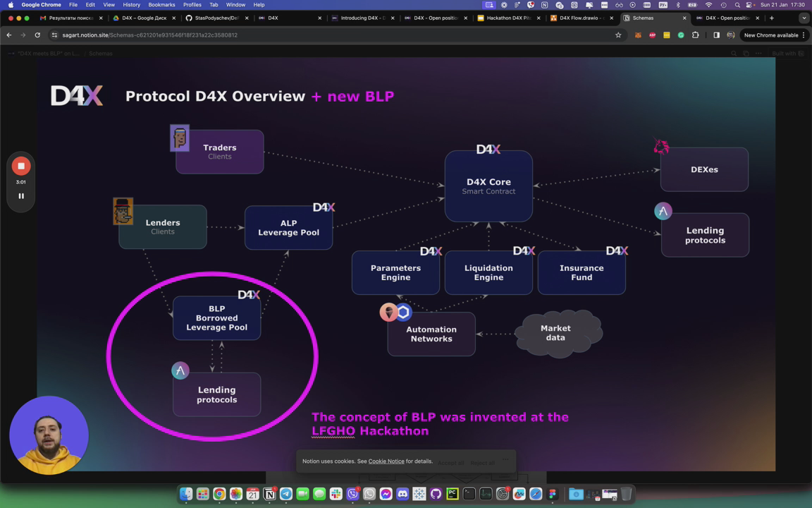Switch to the StasPodyachev GitHub tab

(x=216, y=18)
